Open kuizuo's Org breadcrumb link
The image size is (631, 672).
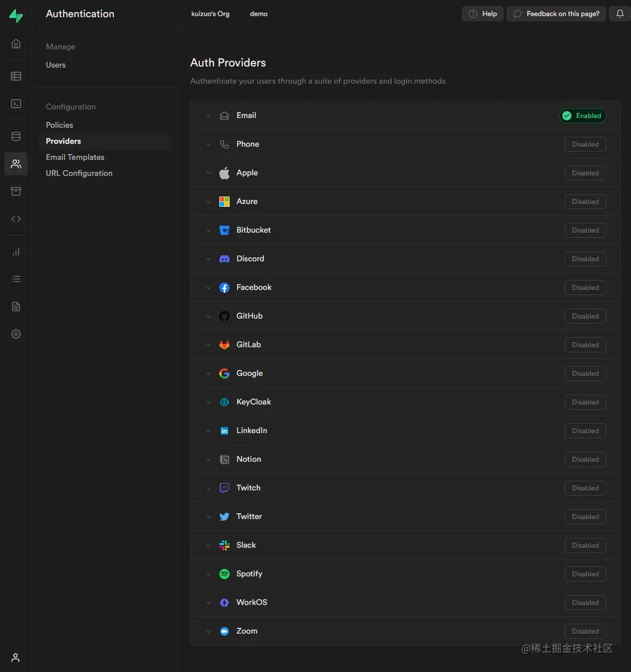point(210,14)
